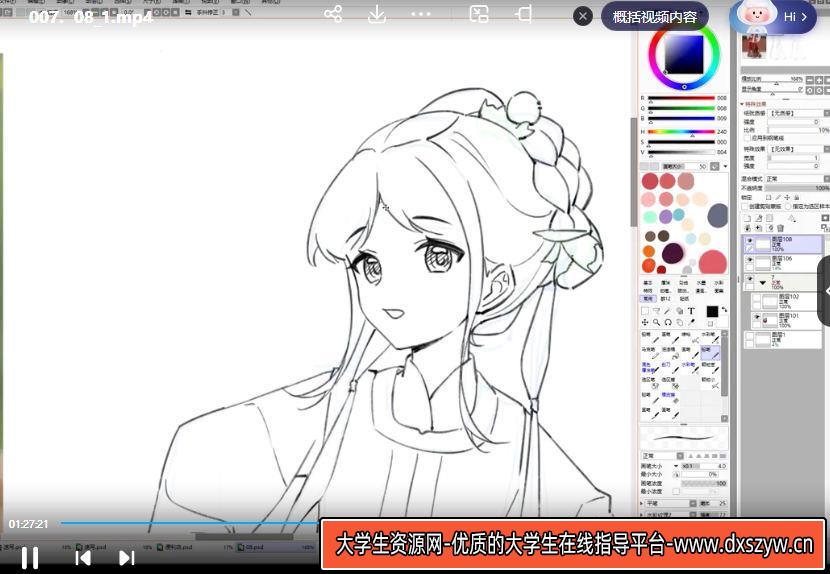Screen dimensions: 830x574
Task: Click the crop/rotate screen icon in the top bar
Action: [x=523, y=14]
